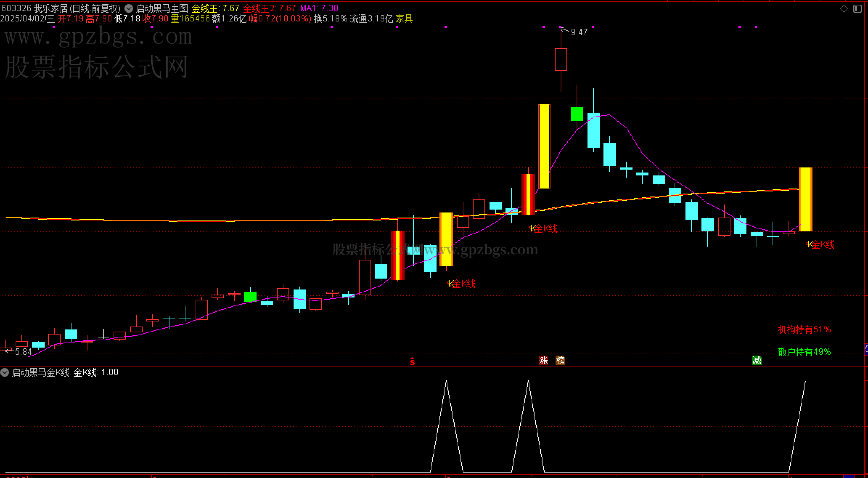Screen dimensions: 868x478
Task: Click the 额1.26亿 turnover amount
Action: coord(229,19)
